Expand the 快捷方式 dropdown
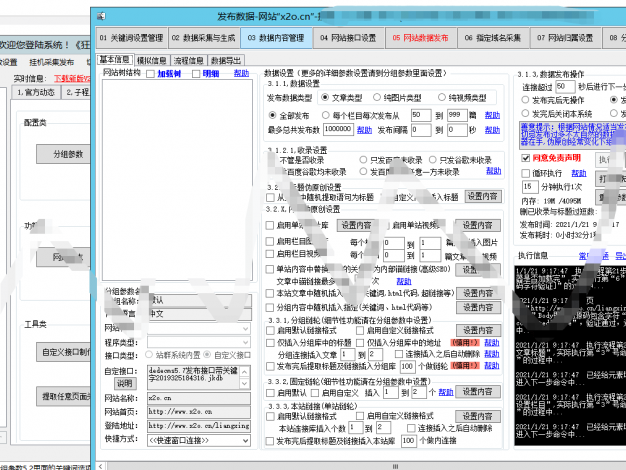Image resolution: width=626 pixels, height=470 pixels. click(x=200, y=438)
